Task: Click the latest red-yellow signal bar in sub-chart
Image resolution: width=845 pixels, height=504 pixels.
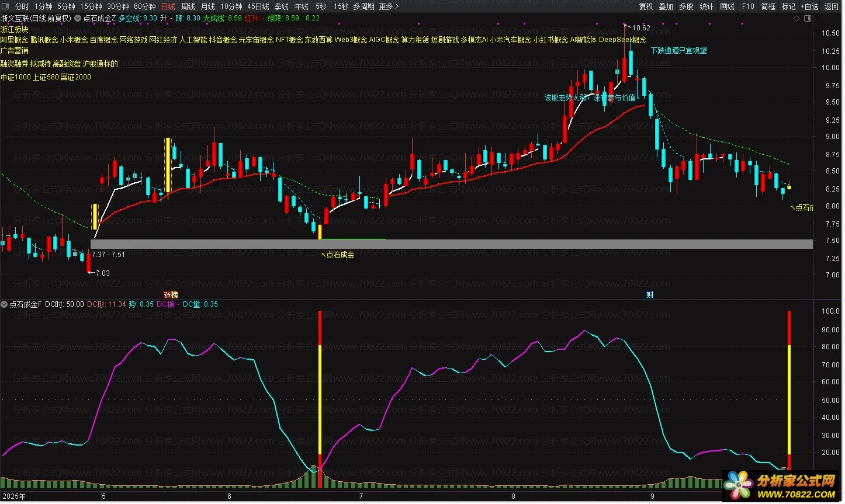Action: click(x=789, y=390)
